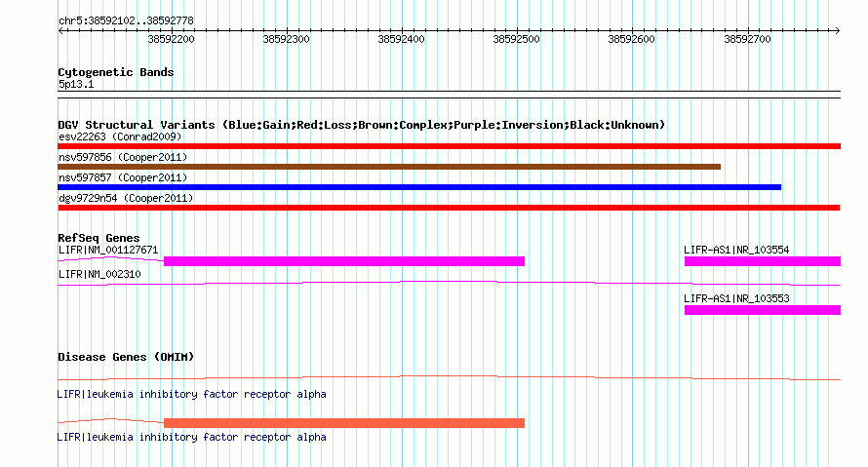
Task: Open the esv22263 (Conrad2009) label
Action: tap(120, 136)
